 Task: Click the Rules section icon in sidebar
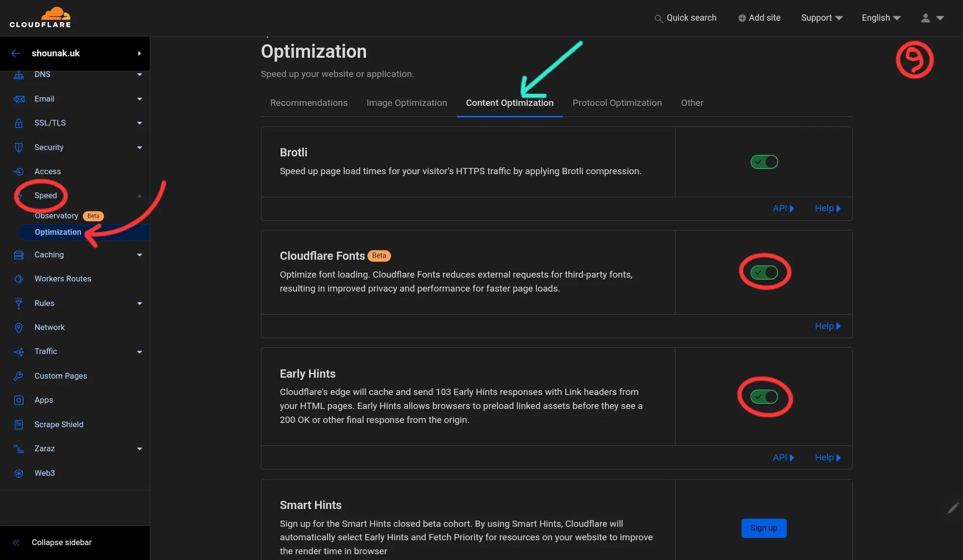(x=18, y=304)
